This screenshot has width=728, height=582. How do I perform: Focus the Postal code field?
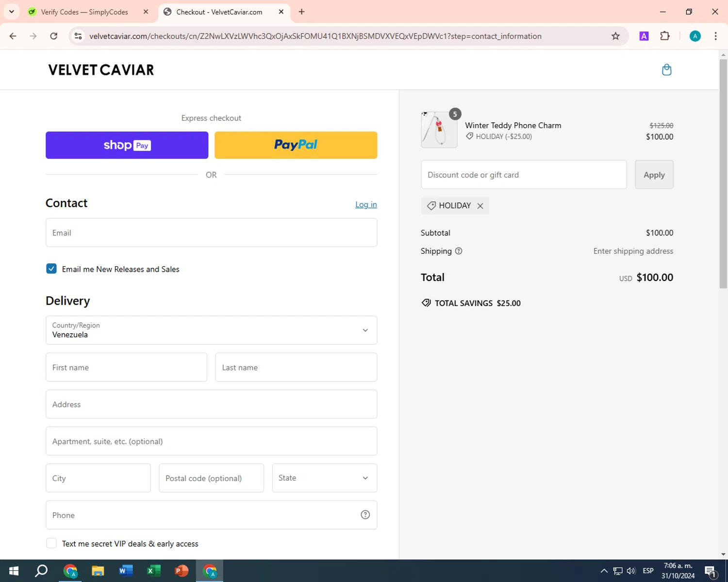tap(211, 478)
